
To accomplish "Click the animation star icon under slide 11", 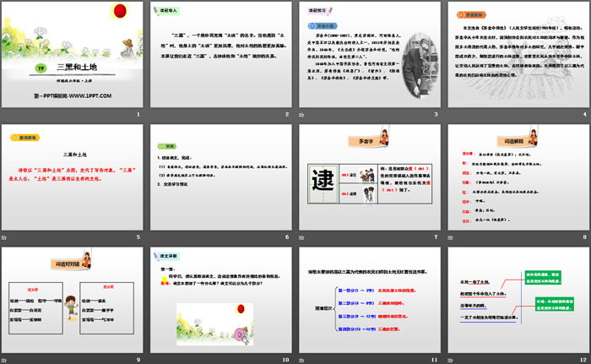I will click(x=301, y=361).
